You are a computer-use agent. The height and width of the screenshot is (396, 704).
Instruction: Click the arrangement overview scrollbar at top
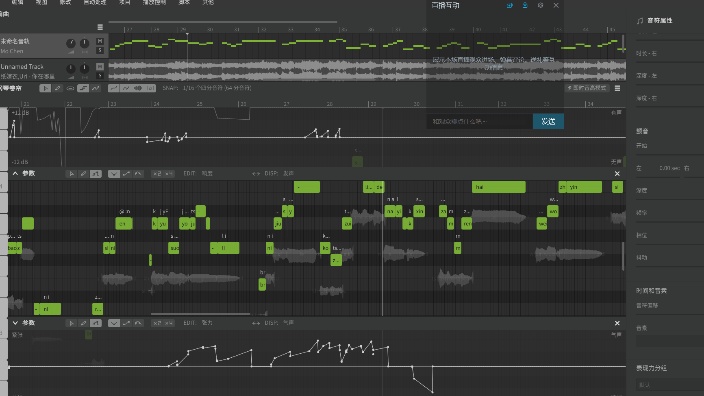pos(223,22)
